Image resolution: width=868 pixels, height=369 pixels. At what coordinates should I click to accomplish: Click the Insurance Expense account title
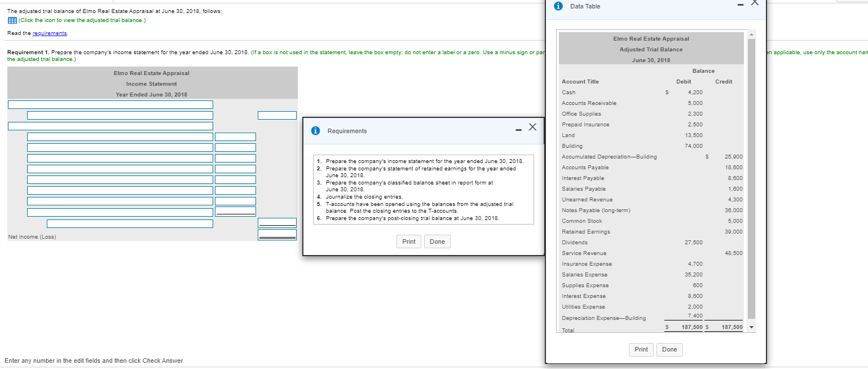(587, 264)
